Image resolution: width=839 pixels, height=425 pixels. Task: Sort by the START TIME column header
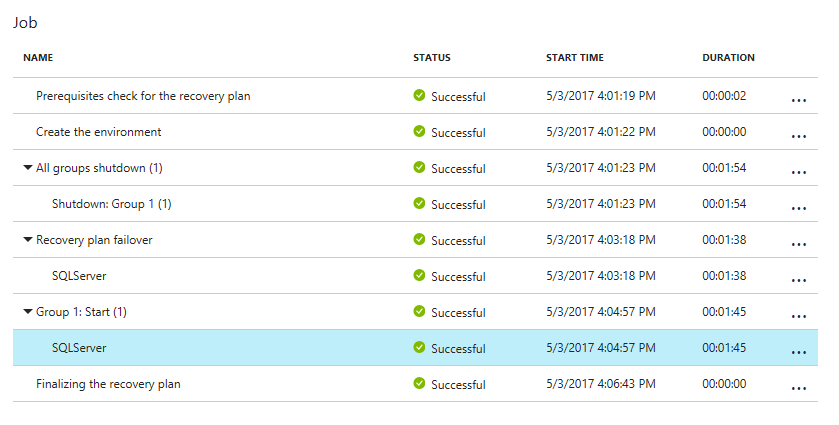574,58
